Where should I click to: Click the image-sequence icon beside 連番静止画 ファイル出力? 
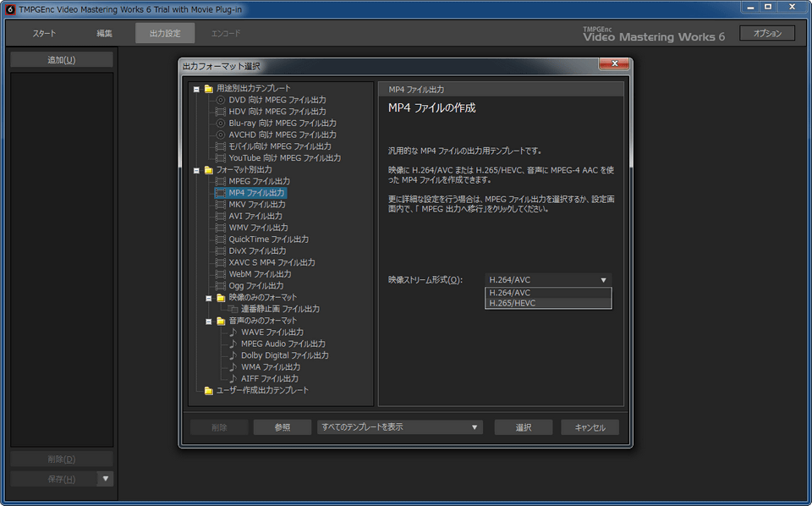(233, 309)
